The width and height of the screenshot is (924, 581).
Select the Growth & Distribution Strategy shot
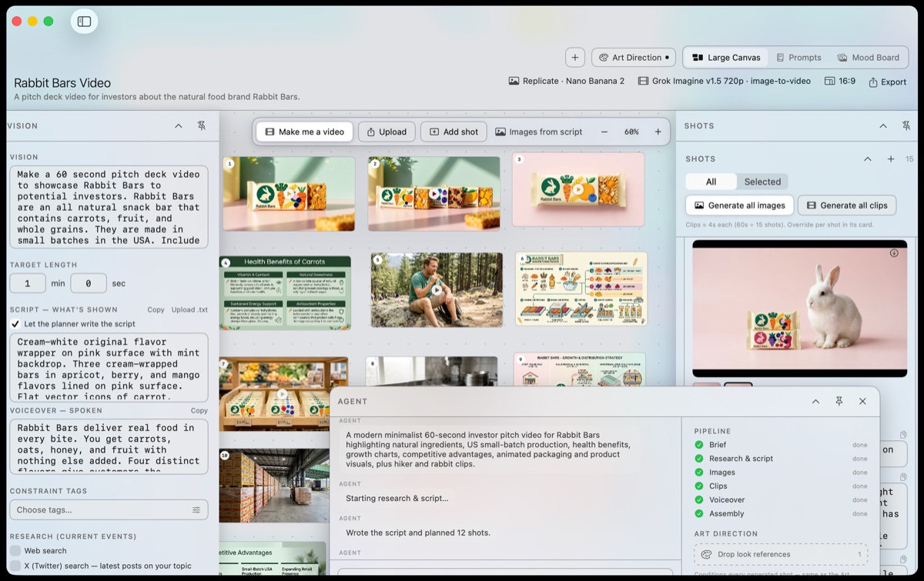tap(579, 371)
